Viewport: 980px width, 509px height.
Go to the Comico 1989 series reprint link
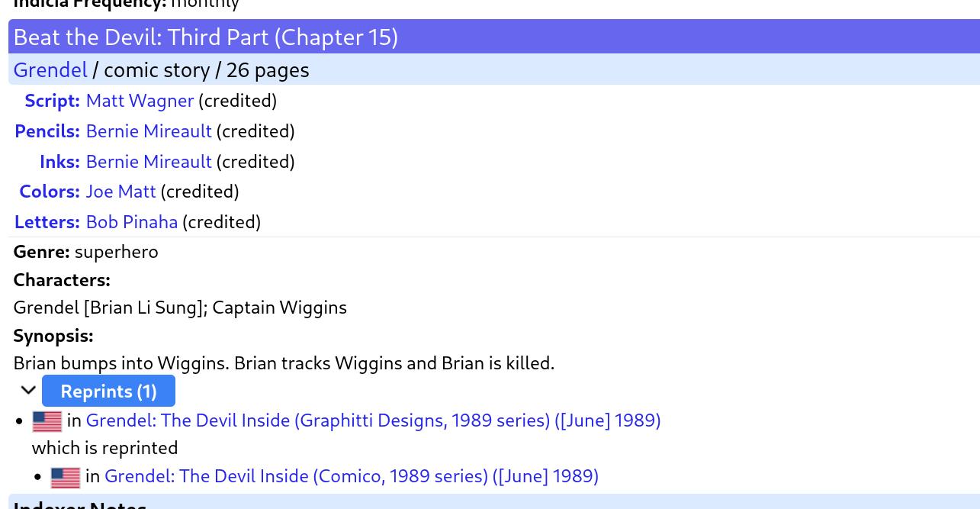coord(351,475)
